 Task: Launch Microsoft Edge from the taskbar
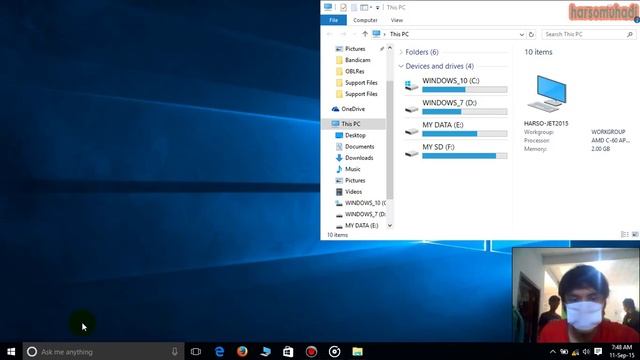point(219,351)
